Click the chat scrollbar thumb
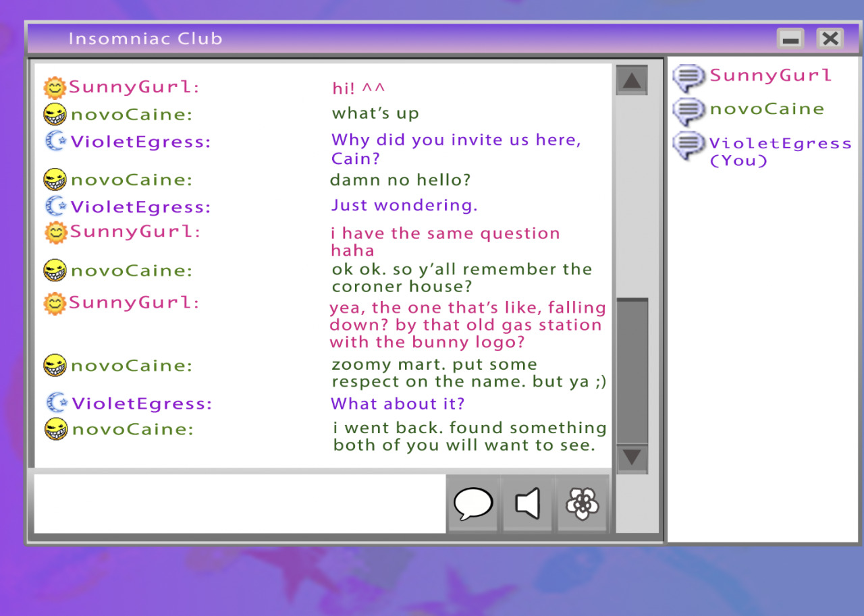 click(x=632, y=371)
